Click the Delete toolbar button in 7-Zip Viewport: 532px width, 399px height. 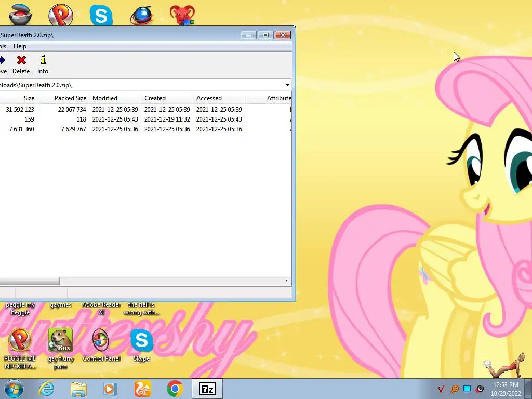[x=21, y=64]
